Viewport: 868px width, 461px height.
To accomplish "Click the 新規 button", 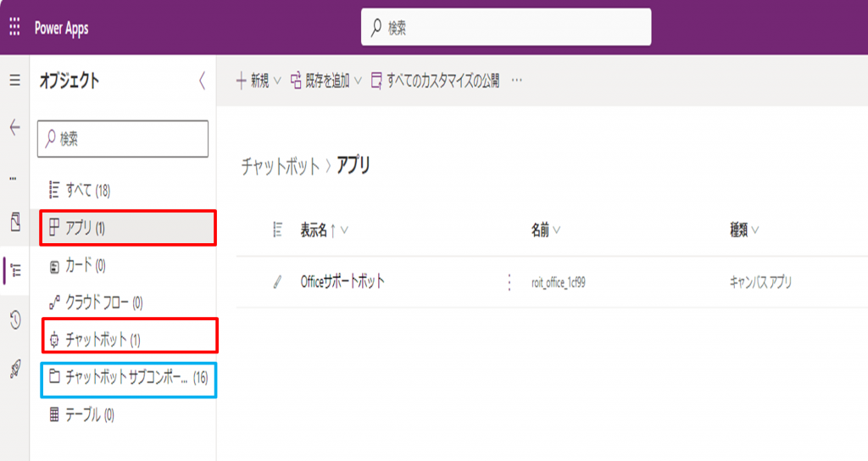I will point(253,81).
